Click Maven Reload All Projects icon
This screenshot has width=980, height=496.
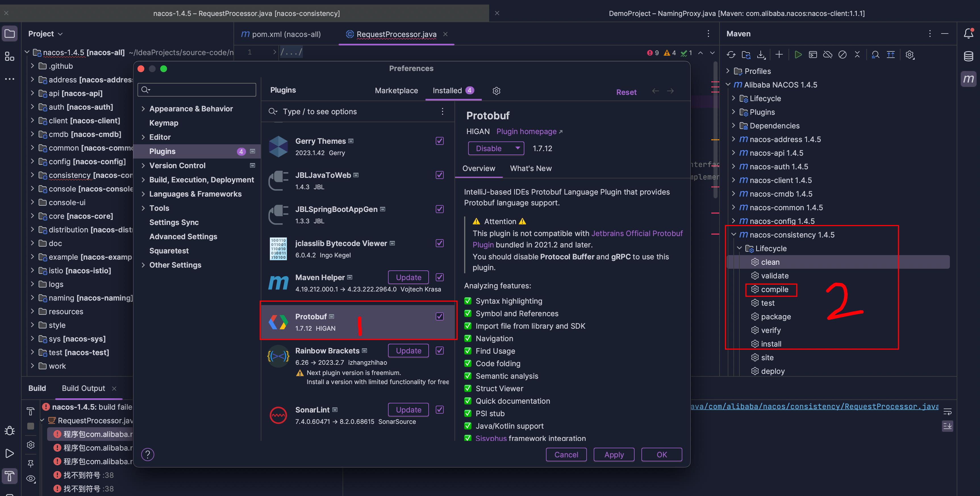click(x=731, y=55)
